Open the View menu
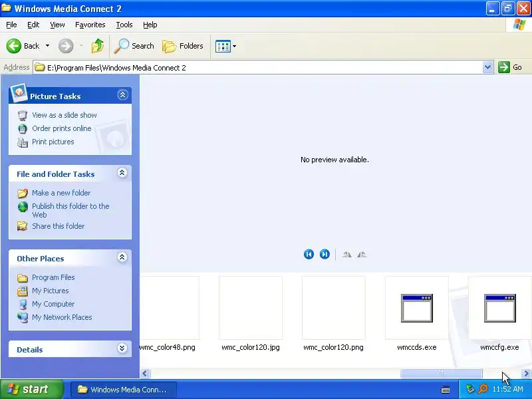Image resolution: width=532 pixels, height=399 pixels. (x=57, y=25)
